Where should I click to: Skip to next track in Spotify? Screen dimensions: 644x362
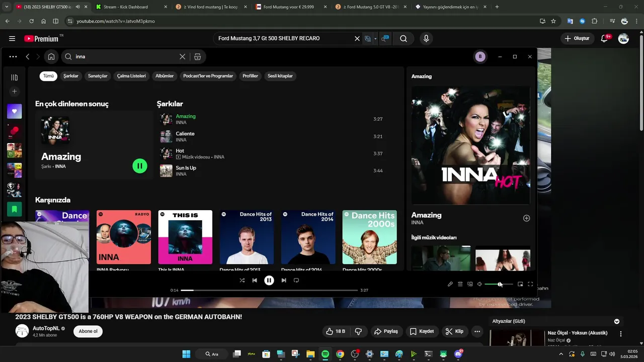point(284,281)
